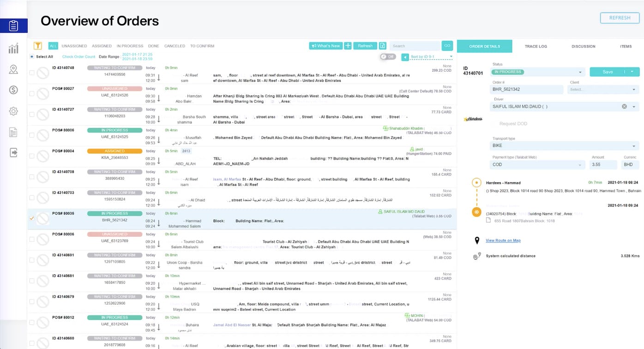Open the View Route on Map link
Screen dimensions: 644x349
point(503,240)
